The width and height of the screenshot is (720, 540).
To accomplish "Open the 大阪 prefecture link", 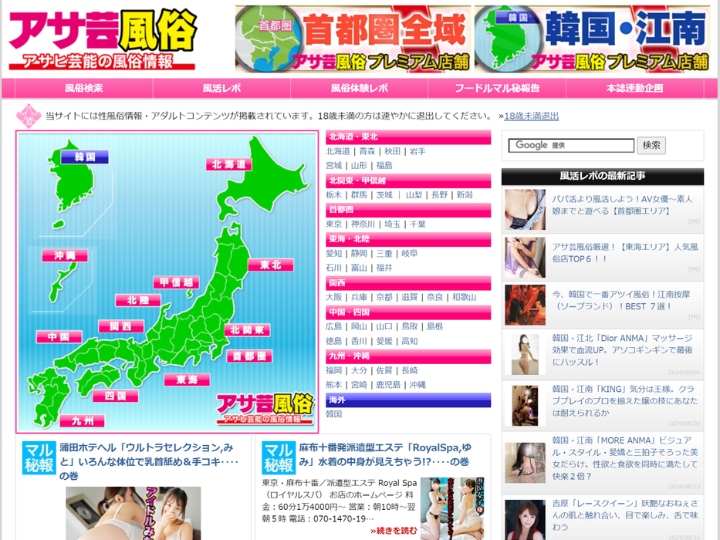I will click(334, 297).
